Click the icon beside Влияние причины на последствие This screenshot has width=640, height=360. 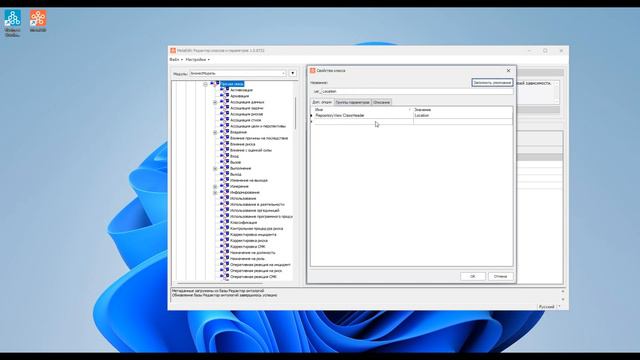pos(225,138)
